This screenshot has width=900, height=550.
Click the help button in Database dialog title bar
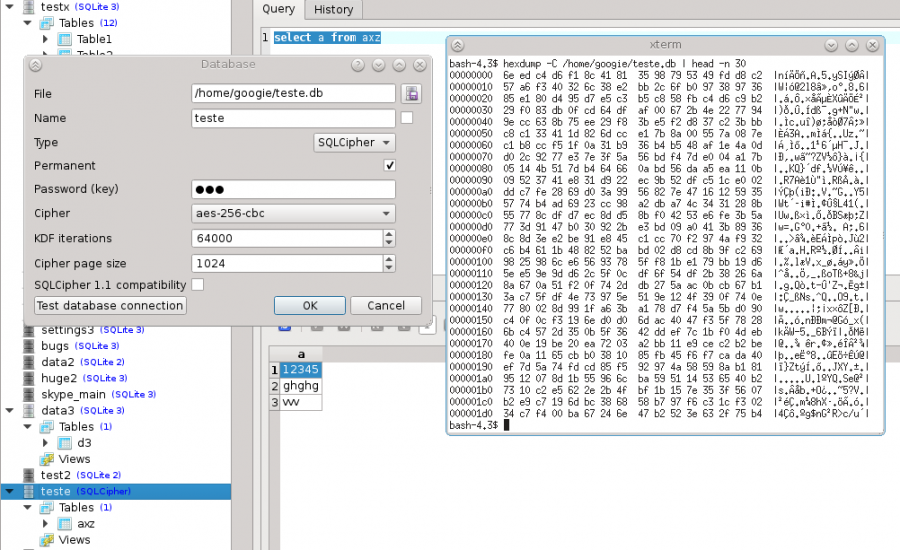coord(357,65)
